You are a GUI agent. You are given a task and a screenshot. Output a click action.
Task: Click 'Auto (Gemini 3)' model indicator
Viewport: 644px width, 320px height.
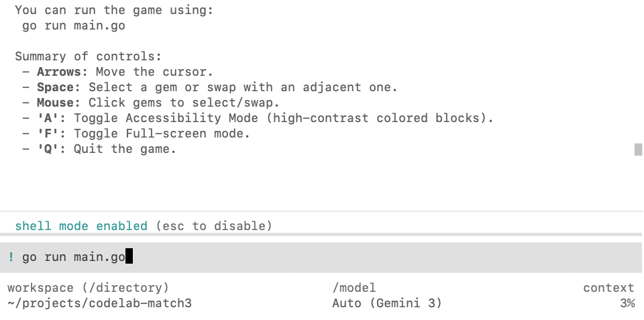(387, 303)
